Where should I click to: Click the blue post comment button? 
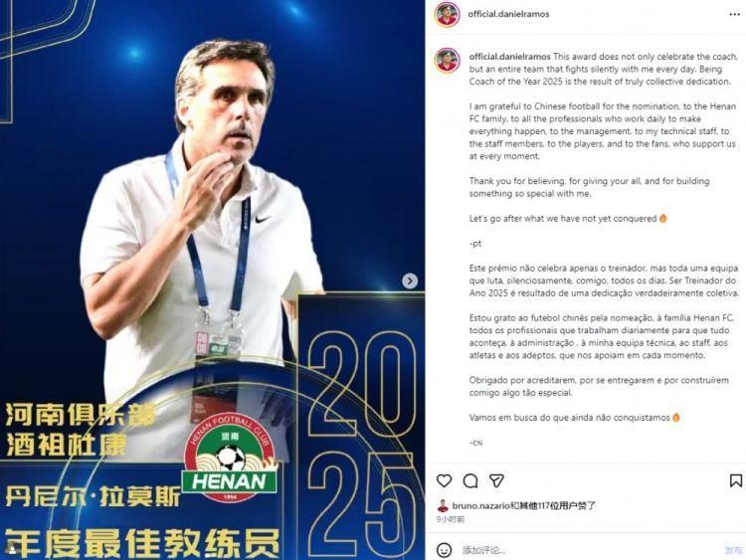point(733,550)
